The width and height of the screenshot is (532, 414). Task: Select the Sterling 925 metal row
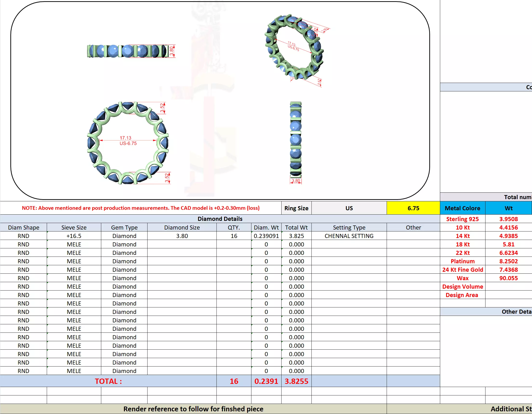coord(462,219)
